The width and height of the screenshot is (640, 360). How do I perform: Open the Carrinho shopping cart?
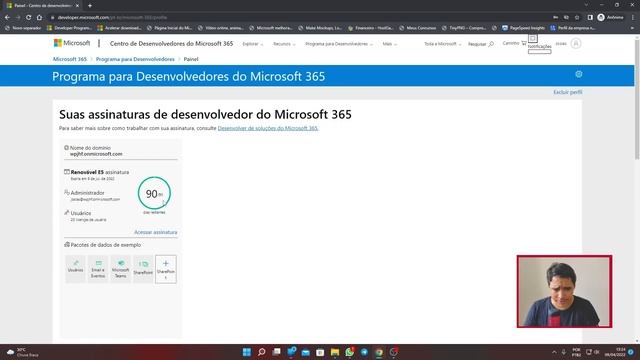tap(514, 43)
